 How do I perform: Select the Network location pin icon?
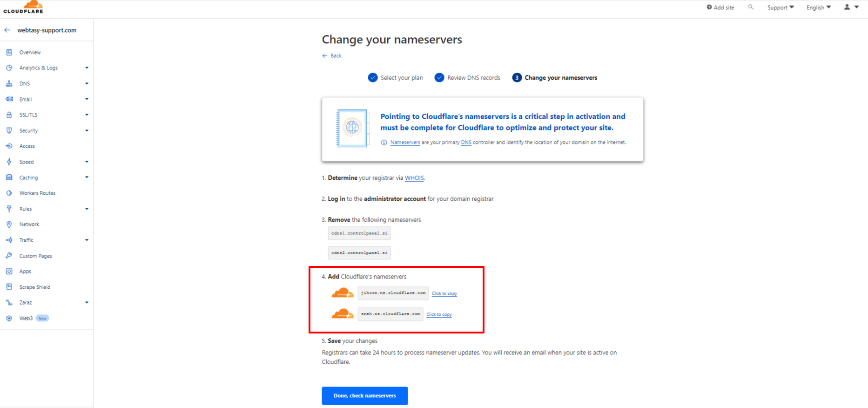[9, 224]
